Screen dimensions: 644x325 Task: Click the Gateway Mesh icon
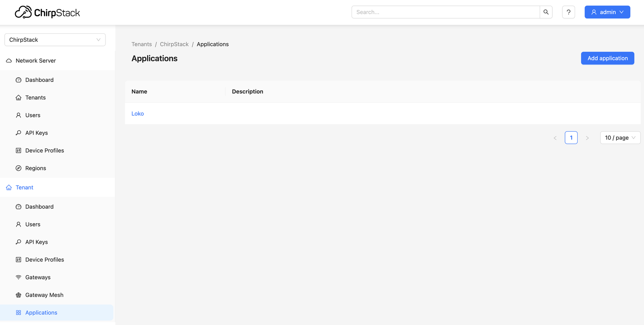pos(18,295)
